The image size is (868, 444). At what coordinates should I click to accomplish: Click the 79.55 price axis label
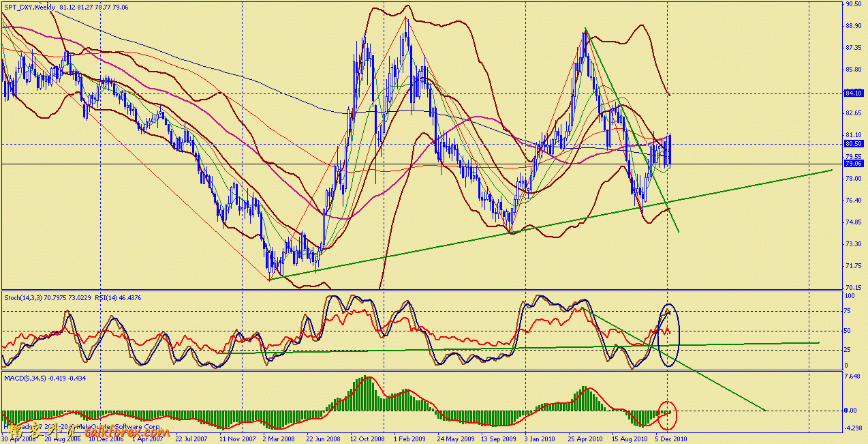[x=854, y=156]
